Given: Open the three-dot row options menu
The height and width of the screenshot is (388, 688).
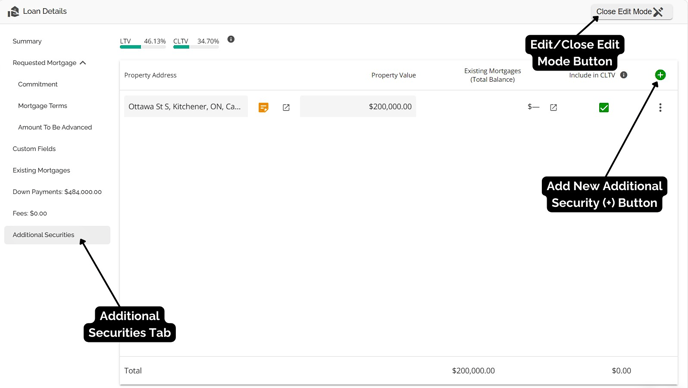Looking at the screenshot, I should tap(660, 108).
